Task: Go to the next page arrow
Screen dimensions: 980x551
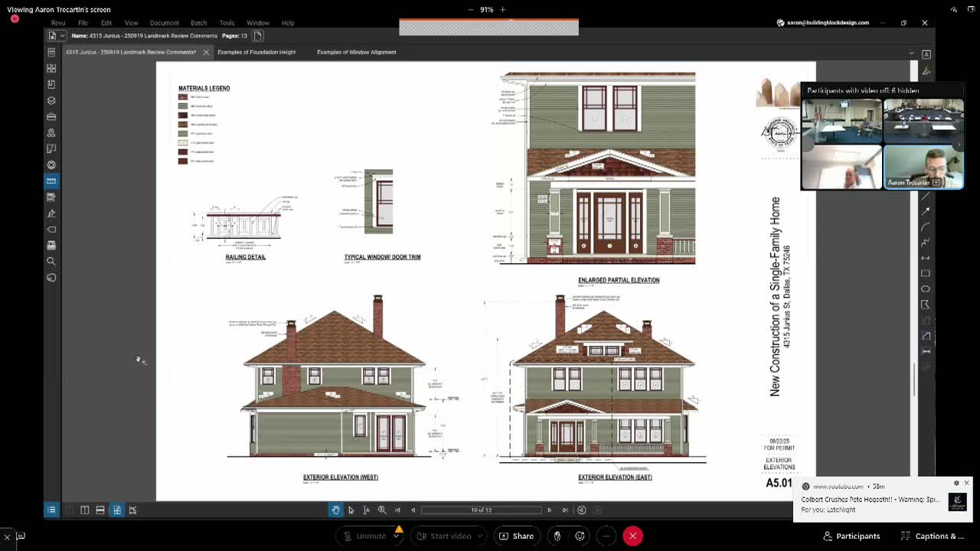Action: coord(549,510)
